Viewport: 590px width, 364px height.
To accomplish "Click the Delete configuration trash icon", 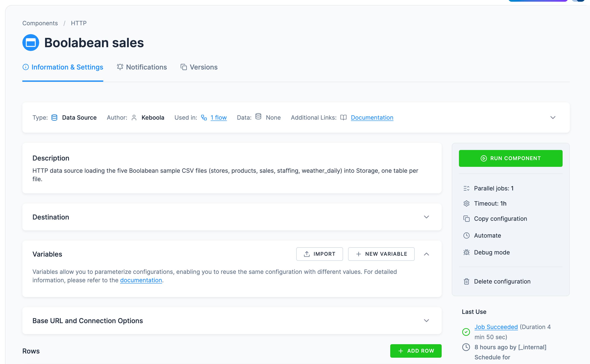I will [467, 281].
